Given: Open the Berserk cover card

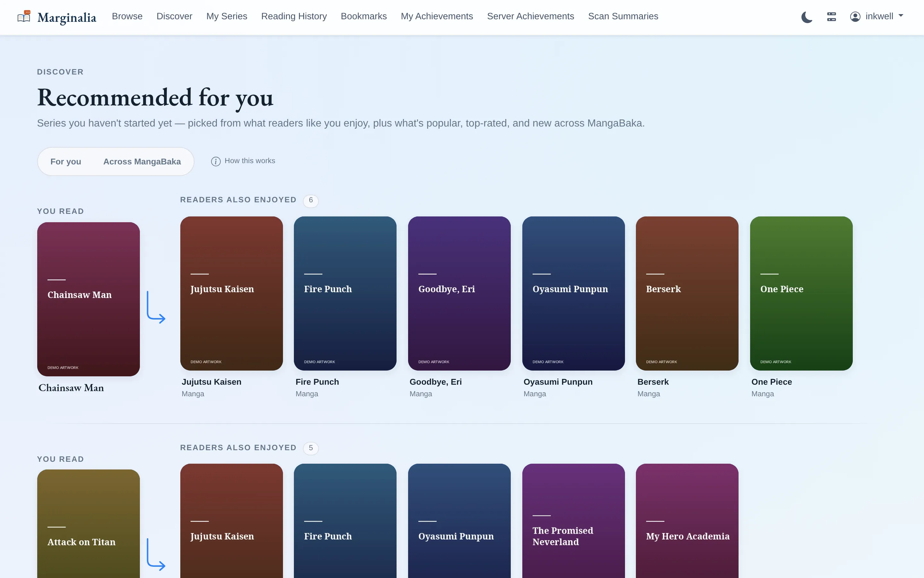Looking at the screenshot, I should 687,293.
